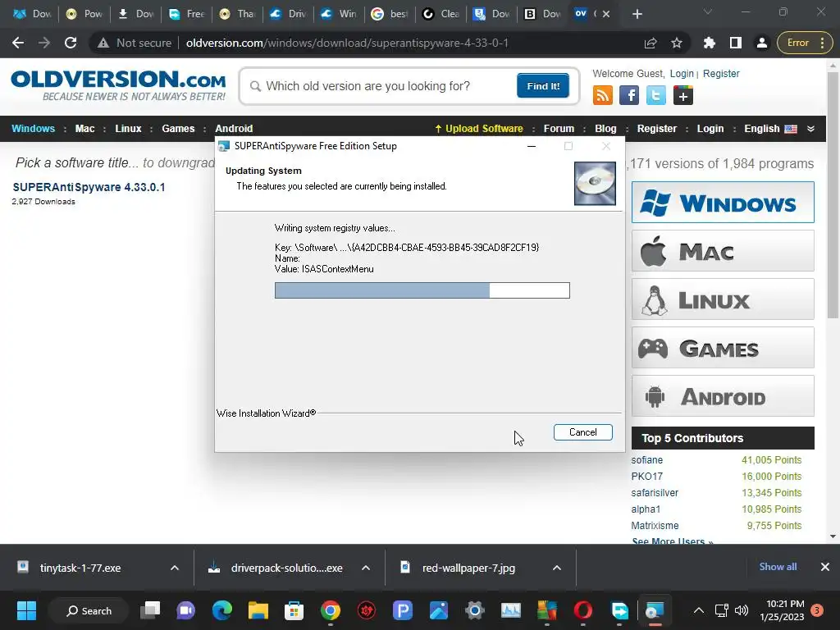Open the Forum nav link

pyautogui.click(x=559, y=129)
